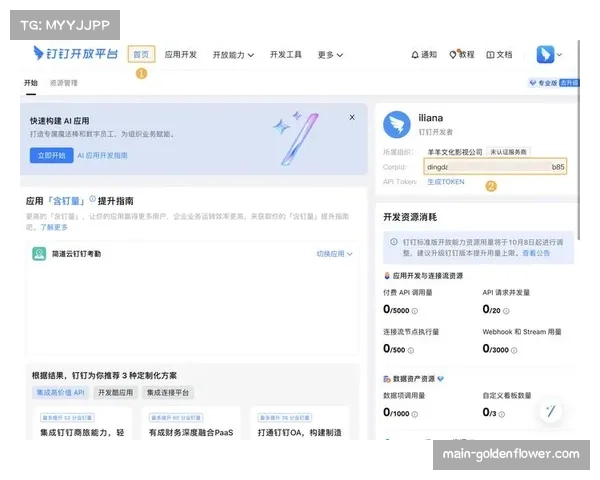The image size is (600, 480).
Task: Click info icon next to 0/3000
Action: pyautogui.click(x=514, y=351)
